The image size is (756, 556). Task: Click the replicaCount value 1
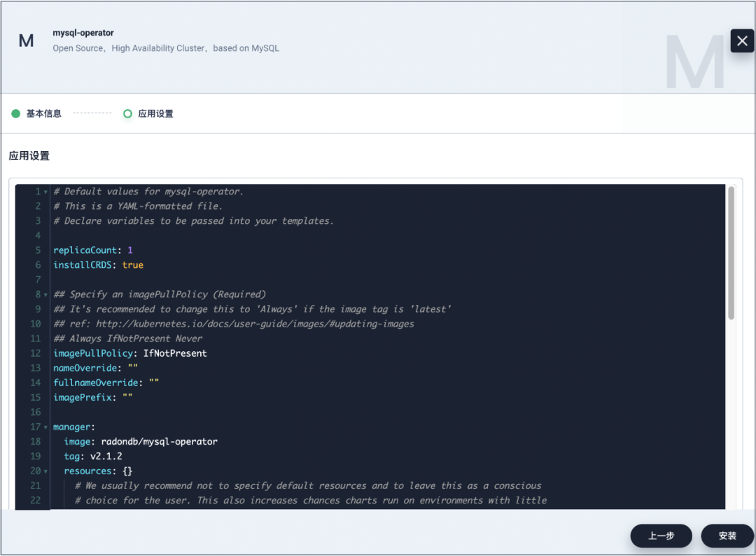130,250
